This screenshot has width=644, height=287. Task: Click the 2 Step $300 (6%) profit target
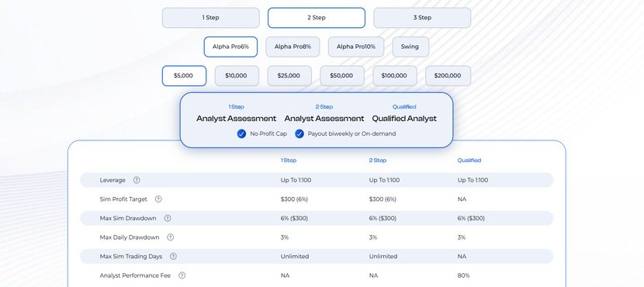[x=383, y=199]
